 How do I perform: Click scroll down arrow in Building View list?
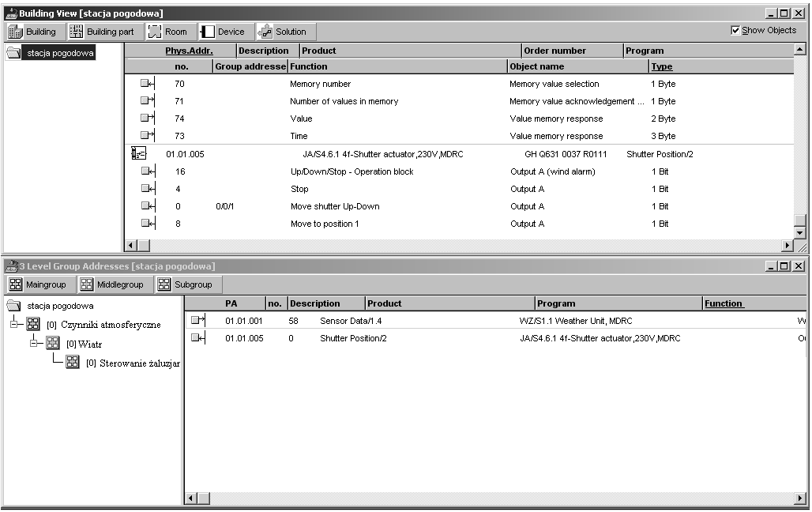tap(800, 232)
